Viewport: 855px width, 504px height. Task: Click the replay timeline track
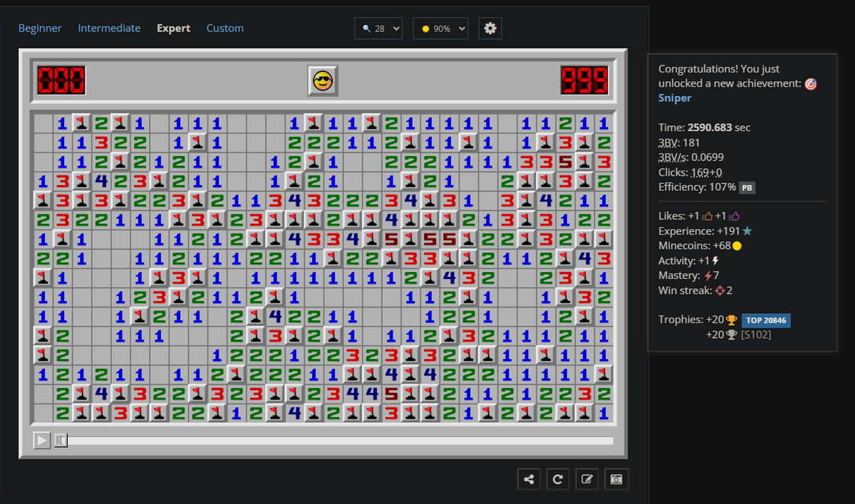click(334, 441)
